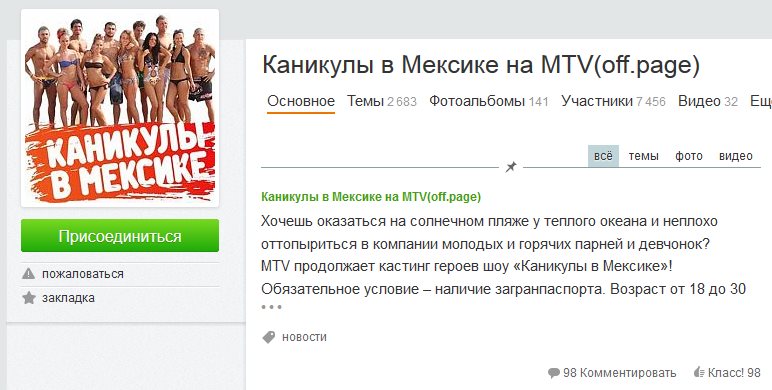This screenshot has height=390, width=772.
Task: Open the group cover photo thumbnail
Action: pyautogui.click(x=120, y=108)
